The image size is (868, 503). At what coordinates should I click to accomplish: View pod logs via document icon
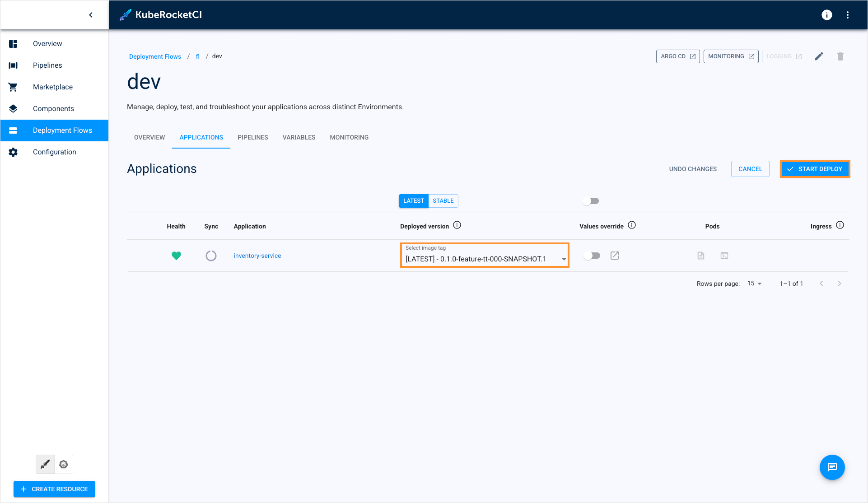click(700, 256)
